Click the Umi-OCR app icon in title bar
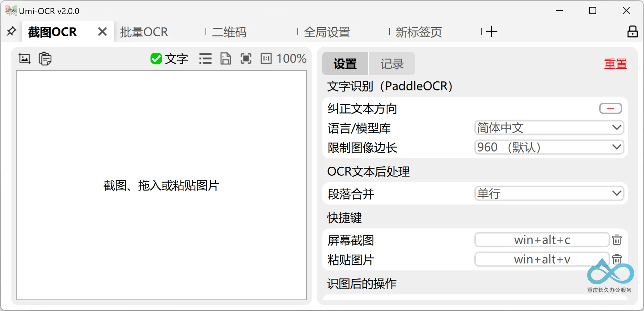This screenshot has width=644, height=311. tap(11, 11)
